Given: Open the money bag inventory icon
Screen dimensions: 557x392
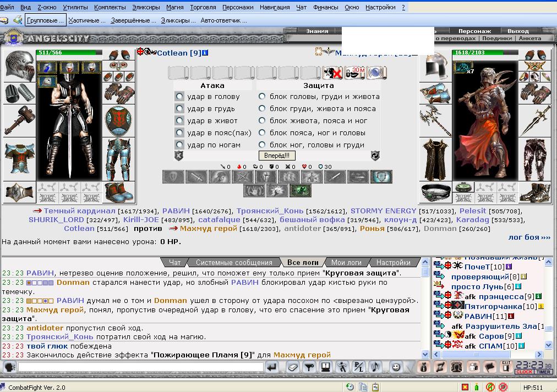Looking at the screenshot, I should [x=423, y=367].
